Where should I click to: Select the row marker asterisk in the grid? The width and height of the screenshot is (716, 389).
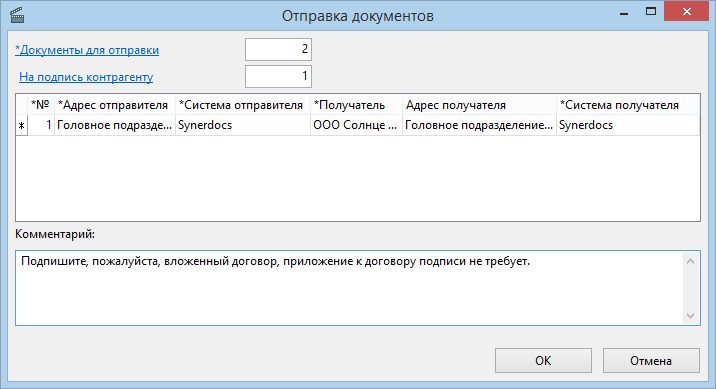tap(21, 126)
